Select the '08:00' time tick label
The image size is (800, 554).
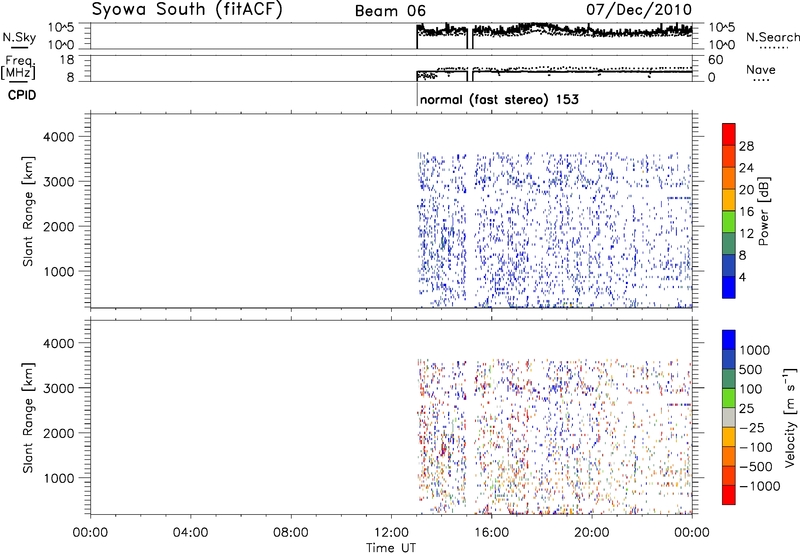(x=291, y=533)
